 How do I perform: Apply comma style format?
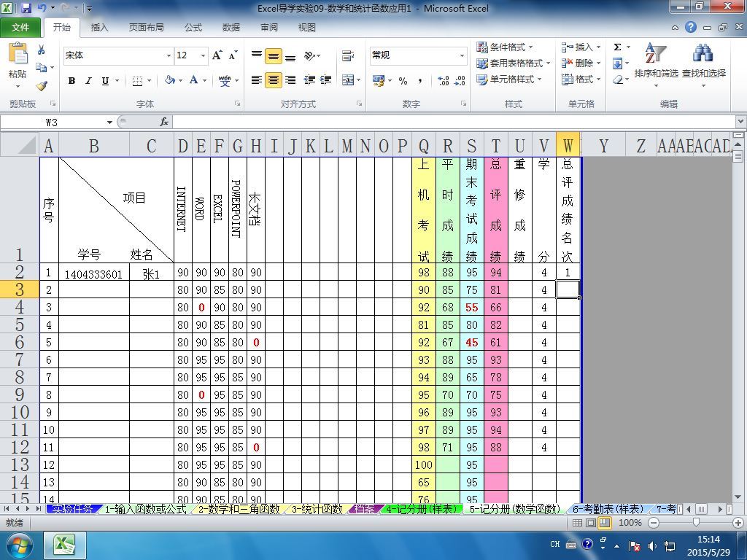(x=420, y=81)
